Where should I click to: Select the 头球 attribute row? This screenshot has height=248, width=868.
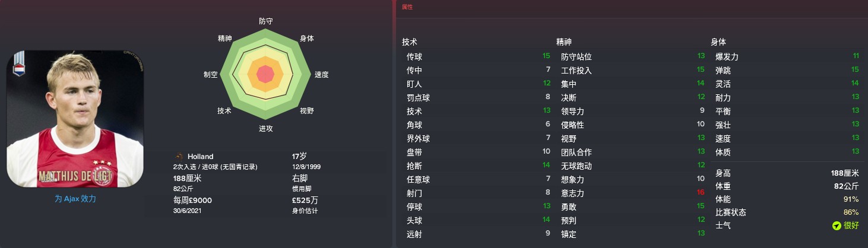(x=477, y=220)
